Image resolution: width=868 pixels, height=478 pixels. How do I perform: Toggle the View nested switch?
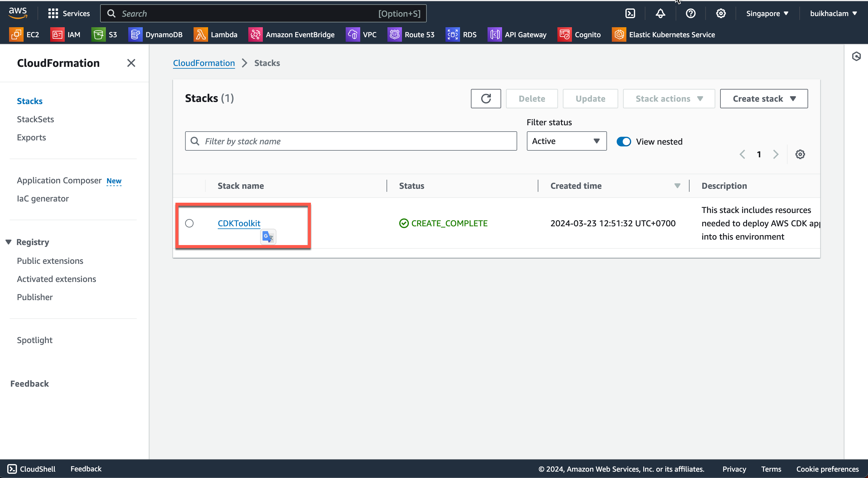(624, 142)
